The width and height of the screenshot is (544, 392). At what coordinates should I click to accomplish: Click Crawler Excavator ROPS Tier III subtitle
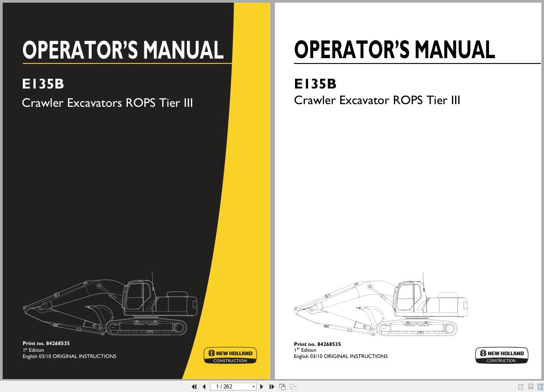377,101
